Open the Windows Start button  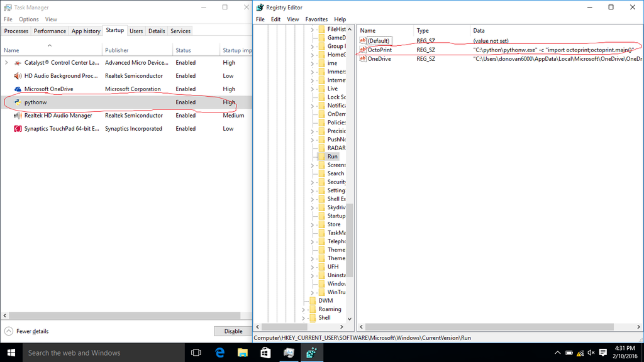[x=11, y=353]
